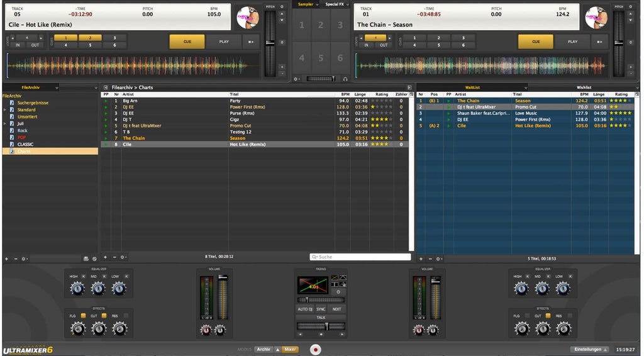Switch to Archiv mode
644x356 pixels.
(x=264, y=350)
